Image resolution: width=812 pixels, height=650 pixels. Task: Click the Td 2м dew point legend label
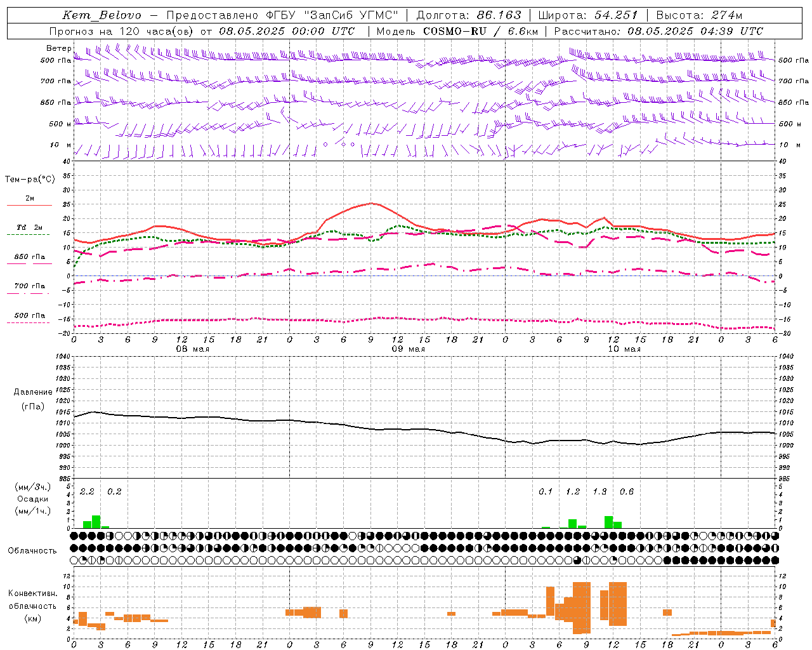point(30,227)
